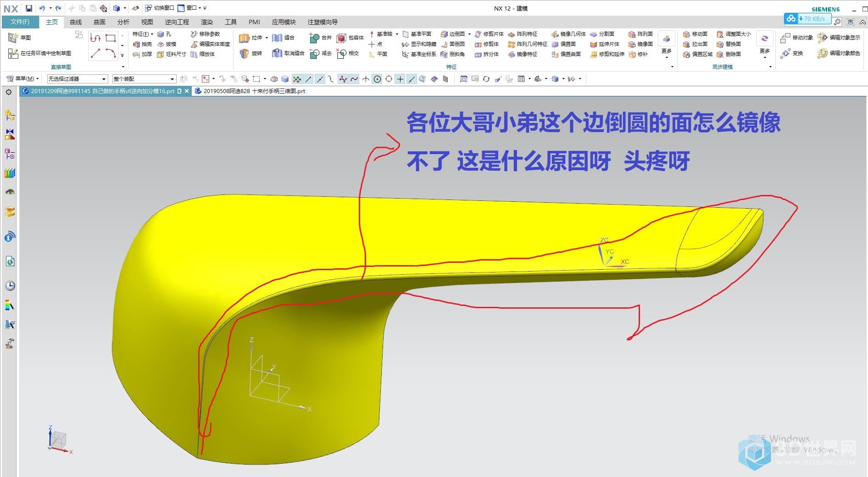This screenshot has width=868, height=477.
Task: Click the 偏置曲面 (Offset Surface) tool
Action: tap(566, 54)
